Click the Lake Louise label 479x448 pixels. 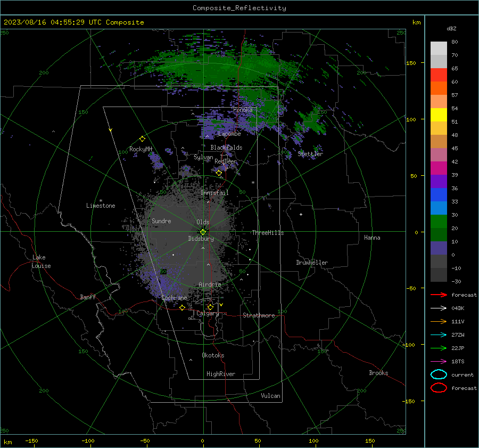(x=41, y=262)
